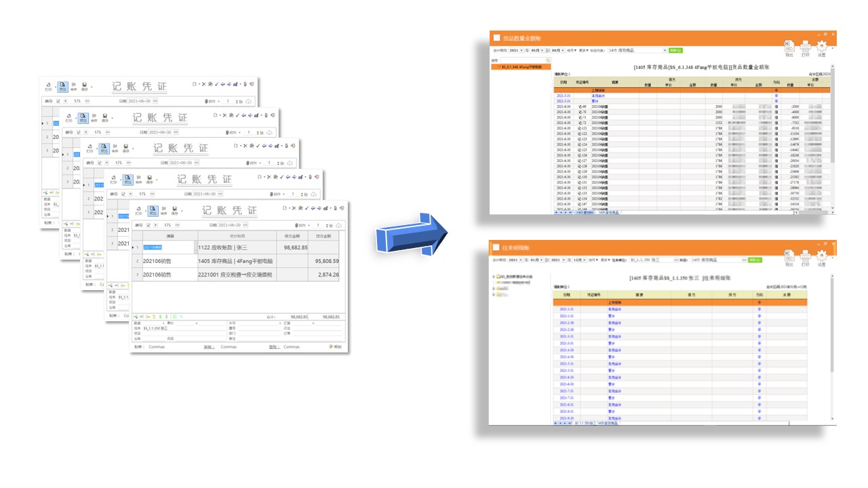Click Print icon in front voucher toolbar

pyautogui.click(x=138, y=210)
